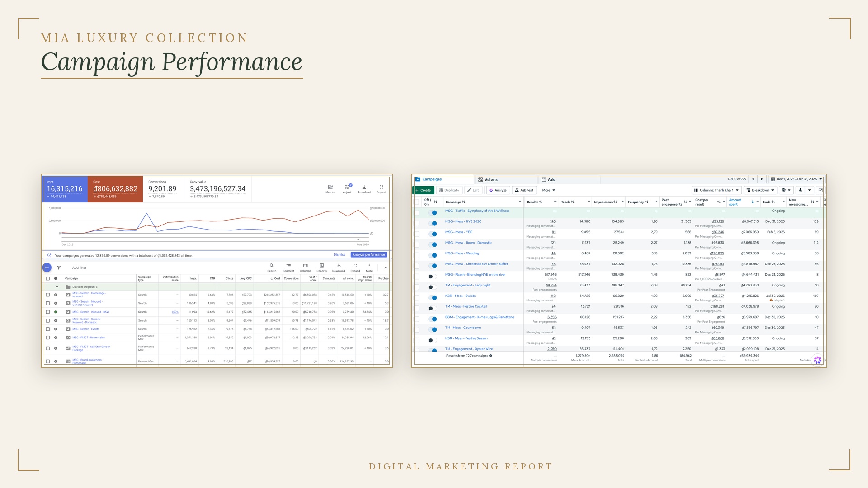Turn on MSG - Reach - Branding NYE campaign
This screenshot has height=488, width=868.
(433, 277)
